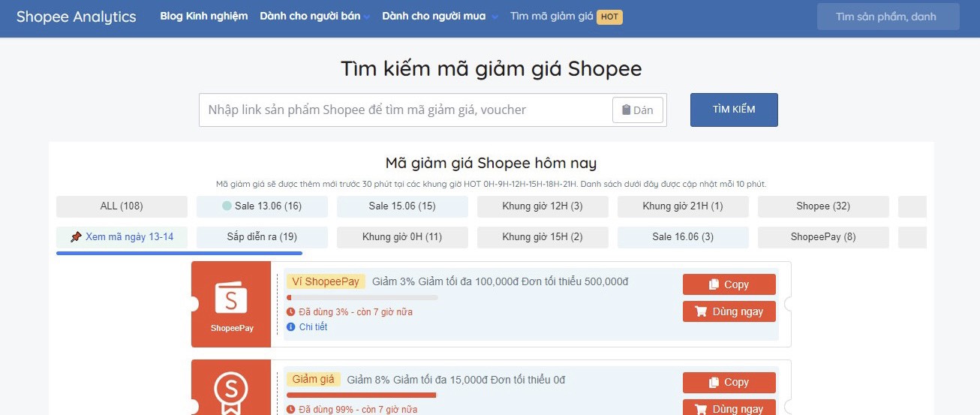Click the pin icon on Xem mã ngày 13-14
The image size is (980, 415).
coord(76,237)
